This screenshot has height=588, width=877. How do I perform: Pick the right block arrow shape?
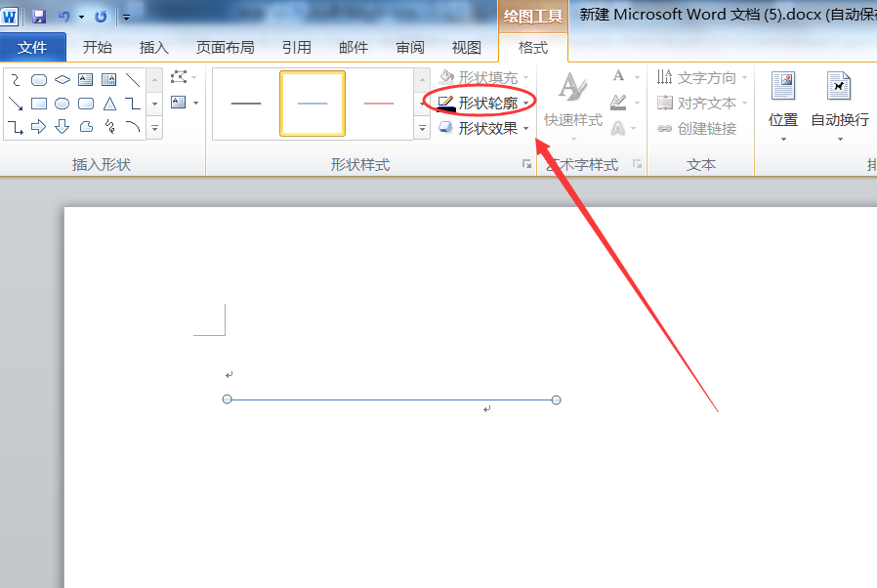pyautogui.click(x=39, y=126)
